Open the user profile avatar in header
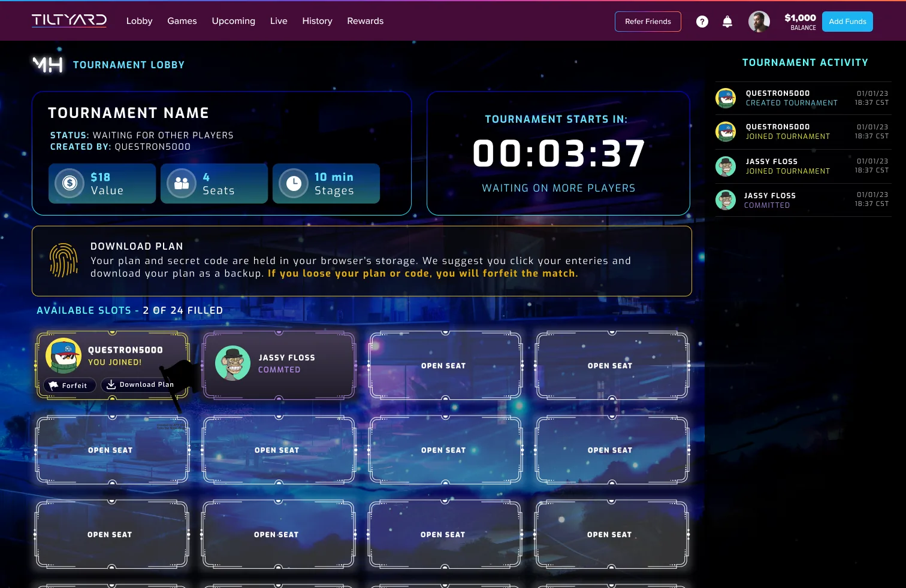 (x=759, y=22)
